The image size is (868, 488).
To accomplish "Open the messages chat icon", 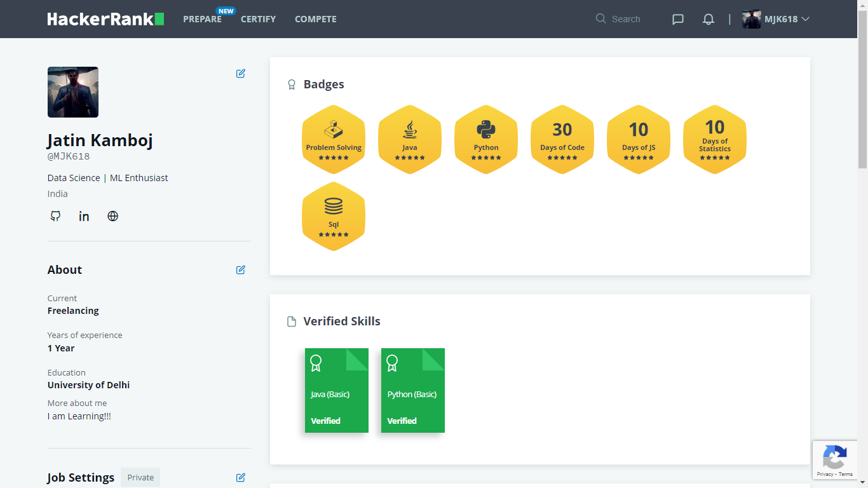I will click(677, 19).
